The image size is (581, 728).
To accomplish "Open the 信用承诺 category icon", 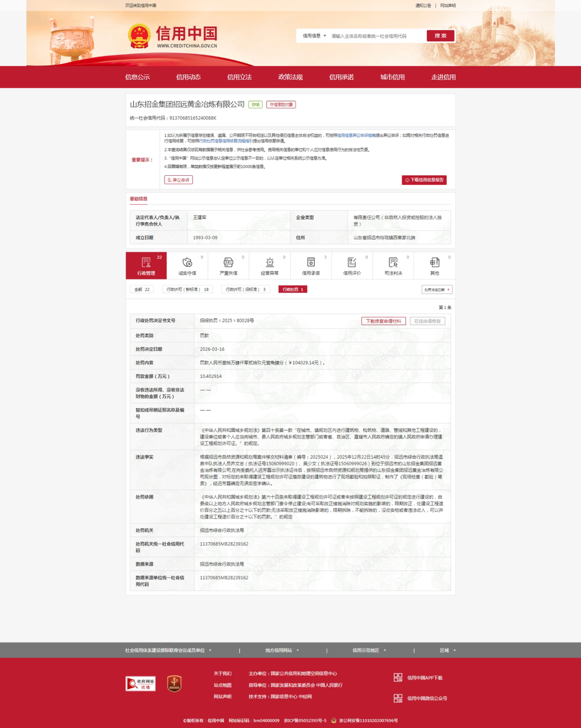I will pos(311,262).
